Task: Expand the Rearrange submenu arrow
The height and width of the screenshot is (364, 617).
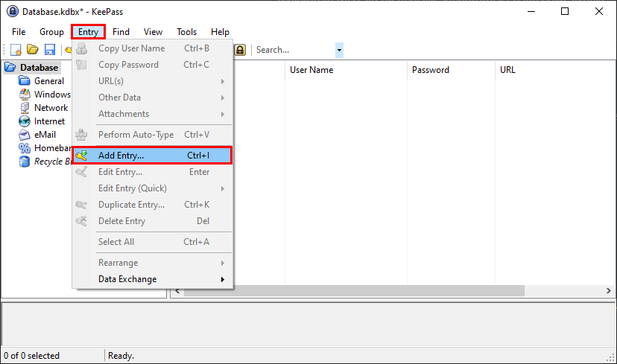Action: [223, 263]
